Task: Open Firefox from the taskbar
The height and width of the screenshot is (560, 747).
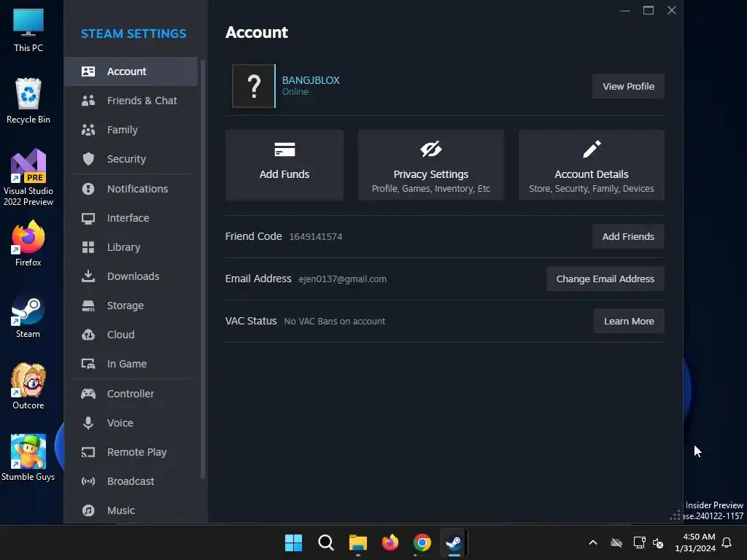Action: (x=390, y=542)
